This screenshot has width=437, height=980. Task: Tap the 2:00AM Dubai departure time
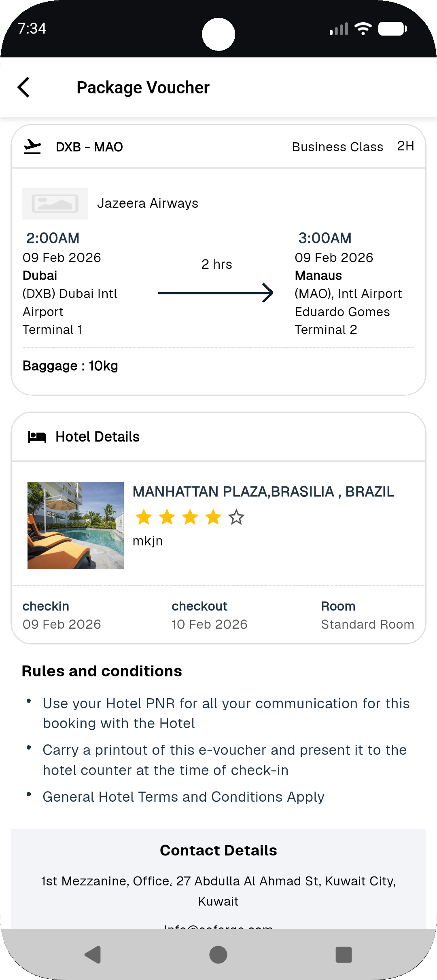pos(53,238)
